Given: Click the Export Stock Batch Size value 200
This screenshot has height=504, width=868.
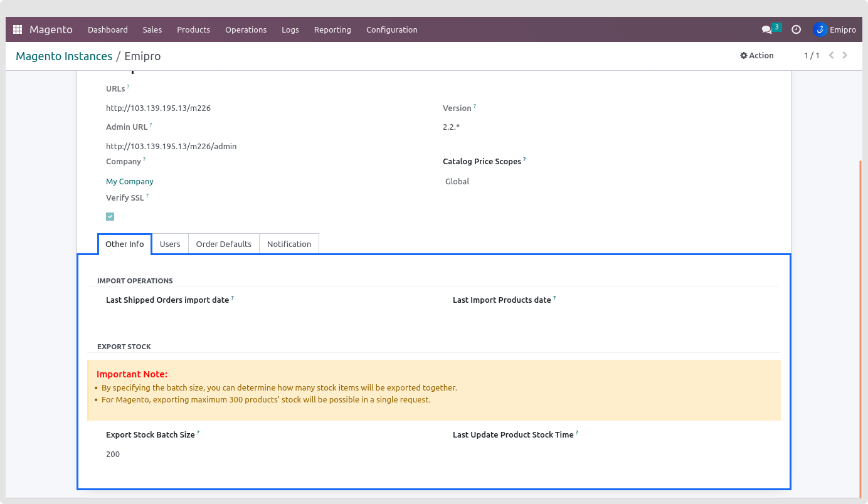Looking at the screenshot, I should [113, 454].
